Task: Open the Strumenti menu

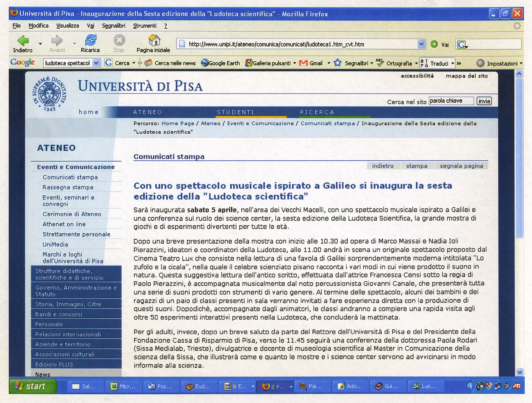Action: point(145,26)
